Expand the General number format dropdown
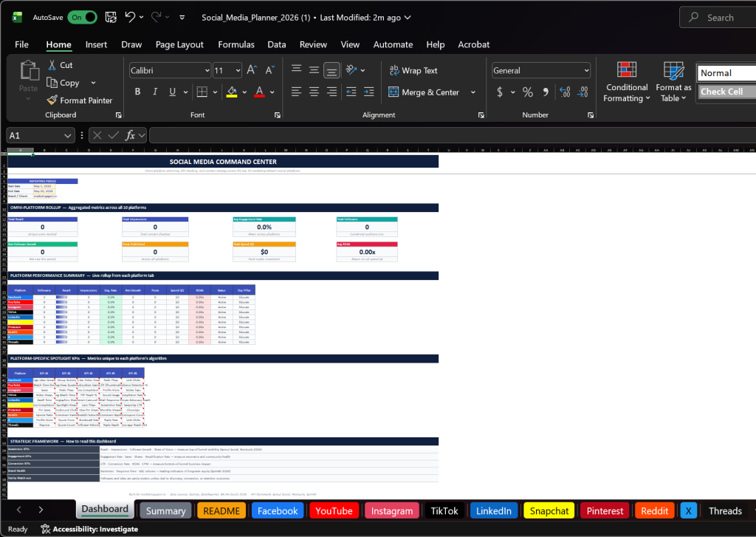 pos(586,71)
